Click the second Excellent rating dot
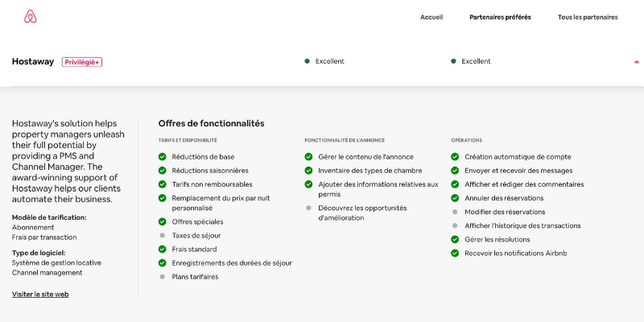 point(453,61)
